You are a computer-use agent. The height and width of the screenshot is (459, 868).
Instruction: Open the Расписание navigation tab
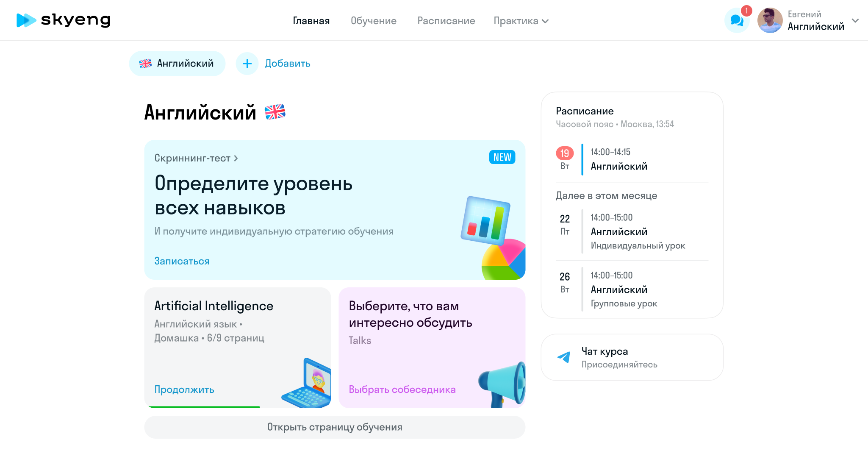point(446,21)
